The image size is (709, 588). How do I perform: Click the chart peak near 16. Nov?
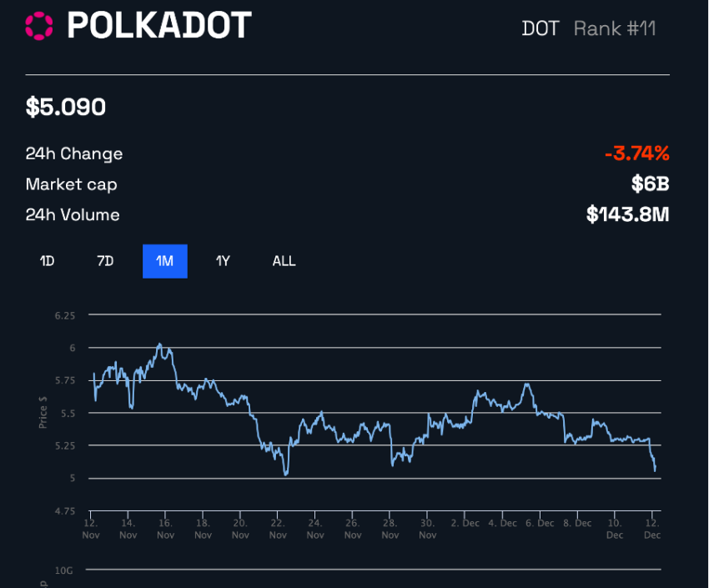click(159, 344)
